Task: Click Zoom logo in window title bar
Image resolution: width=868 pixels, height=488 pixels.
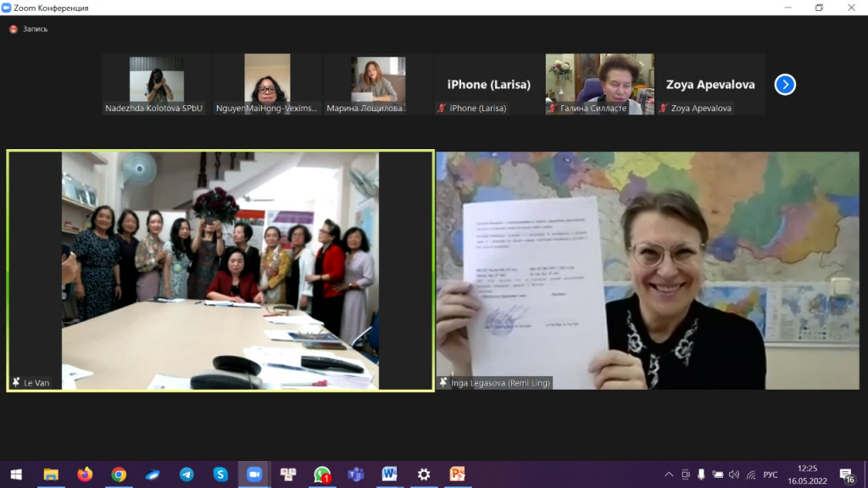Action: coord(6,8)
